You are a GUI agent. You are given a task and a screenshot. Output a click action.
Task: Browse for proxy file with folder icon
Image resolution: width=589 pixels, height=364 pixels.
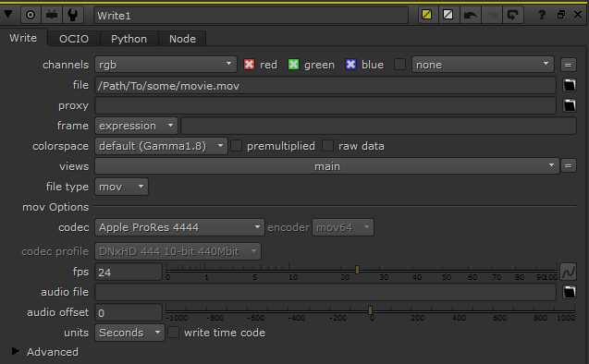click(x=570, y=105)
